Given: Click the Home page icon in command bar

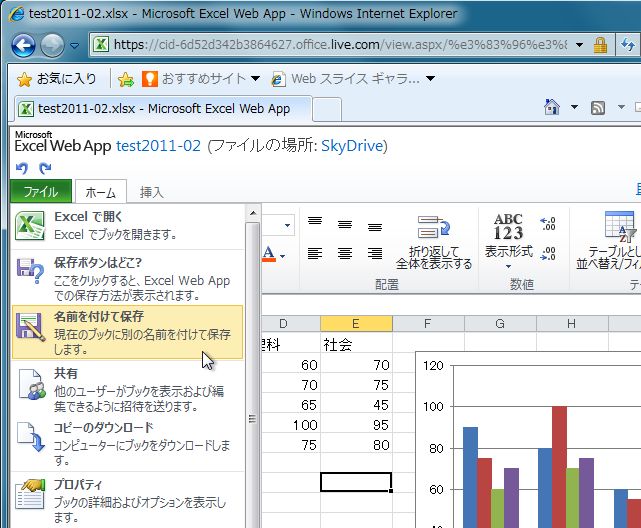Looking at the screenshot, I should (x=552, y=107).
